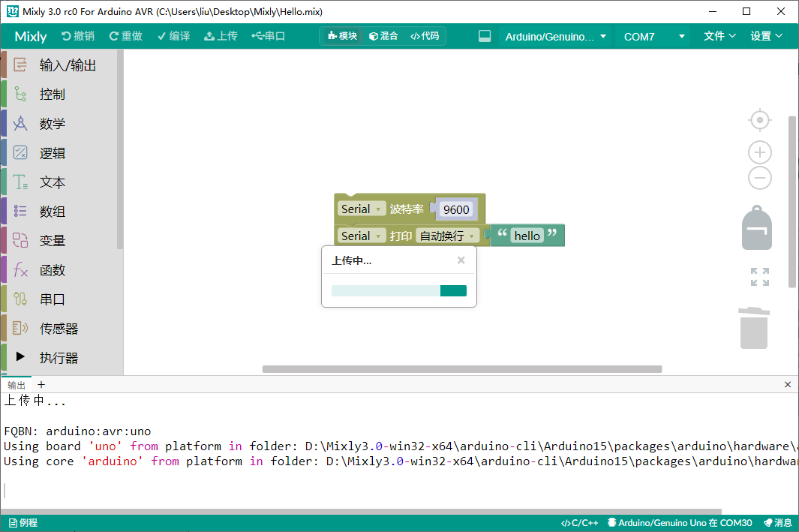Click the workspace horizontal scrollbar
Viewport: 799px width, 532px height.
[x=462, y=369]
